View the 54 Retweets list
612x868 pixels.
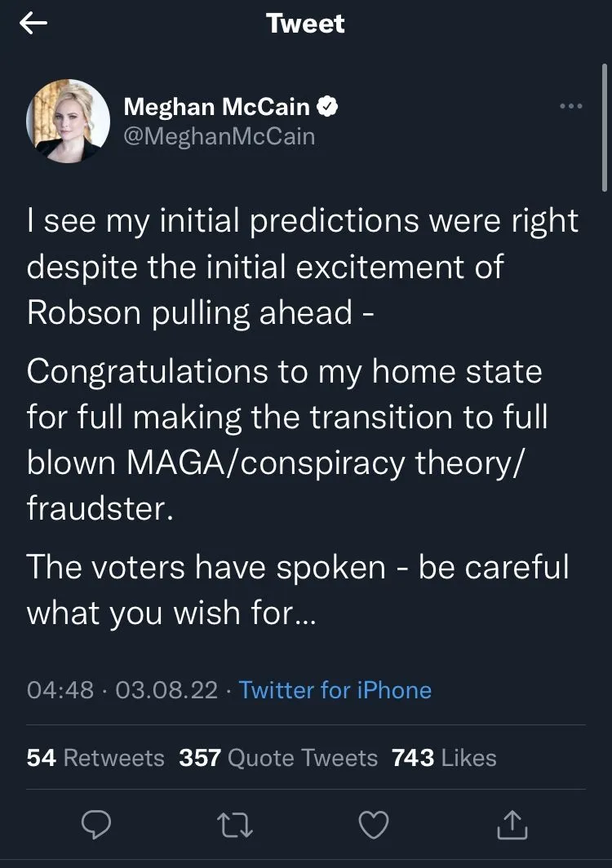95,757
